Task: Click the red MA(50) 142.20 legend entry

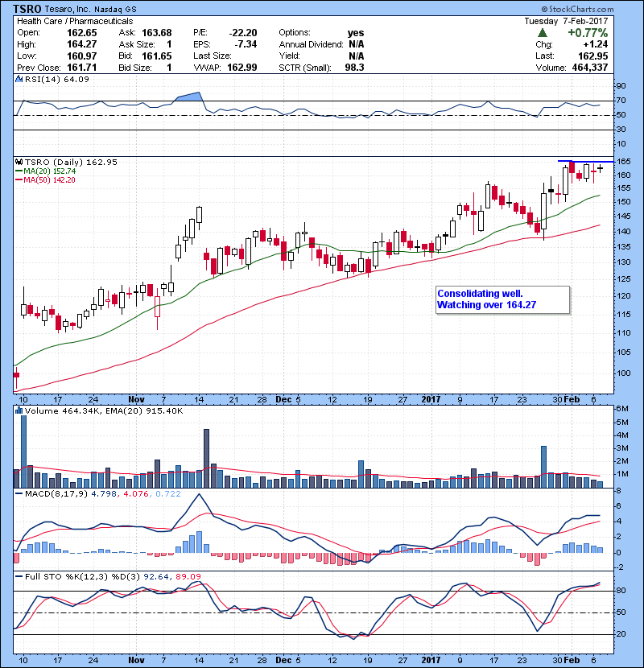Action: click(x=45, y=180)
